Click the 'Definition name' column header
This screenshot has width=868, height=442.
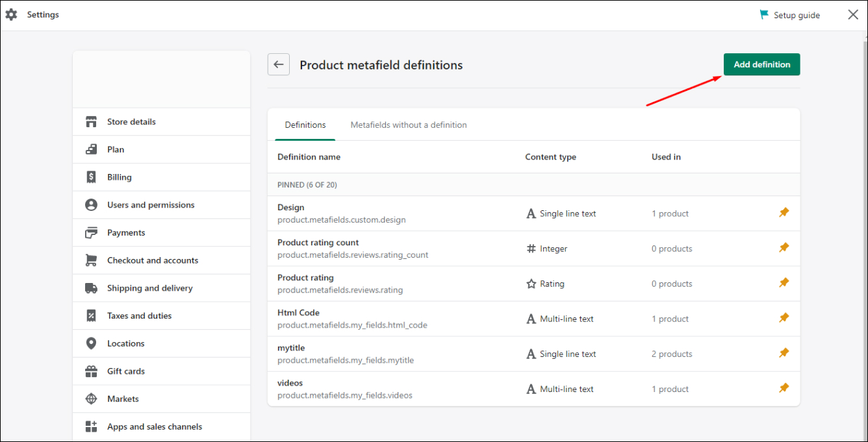[309, 157]
